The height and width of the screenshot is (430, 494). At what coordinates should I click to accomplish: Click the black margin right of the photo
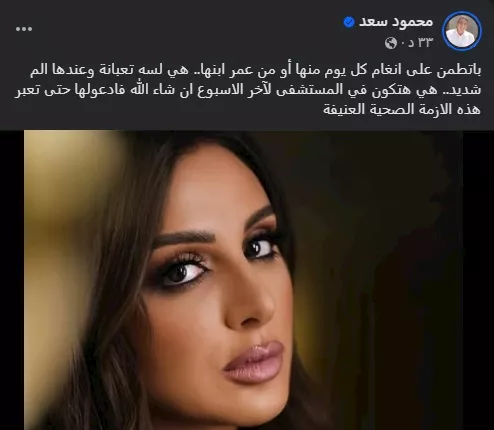478,280
